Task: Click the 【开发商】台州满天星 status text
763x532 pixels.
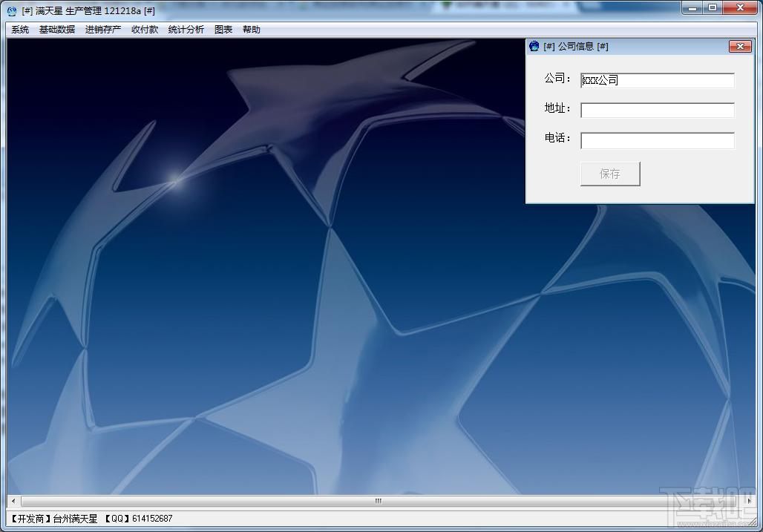Action: [53, 519]
